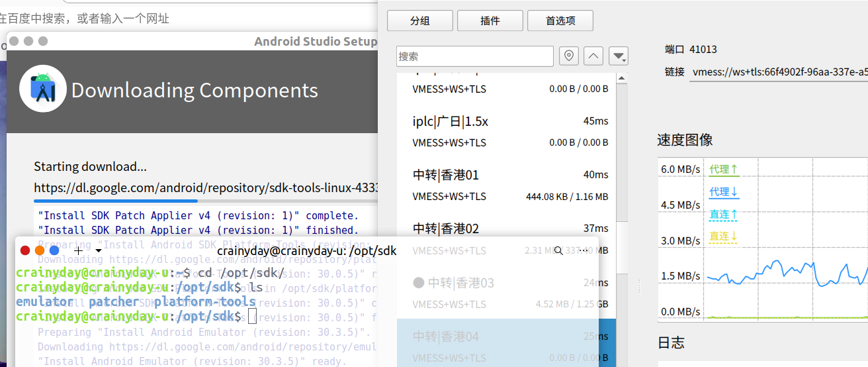Click the 直连↓ direct download legend
The image size is (868, 367).
click(x=724, y=236)
